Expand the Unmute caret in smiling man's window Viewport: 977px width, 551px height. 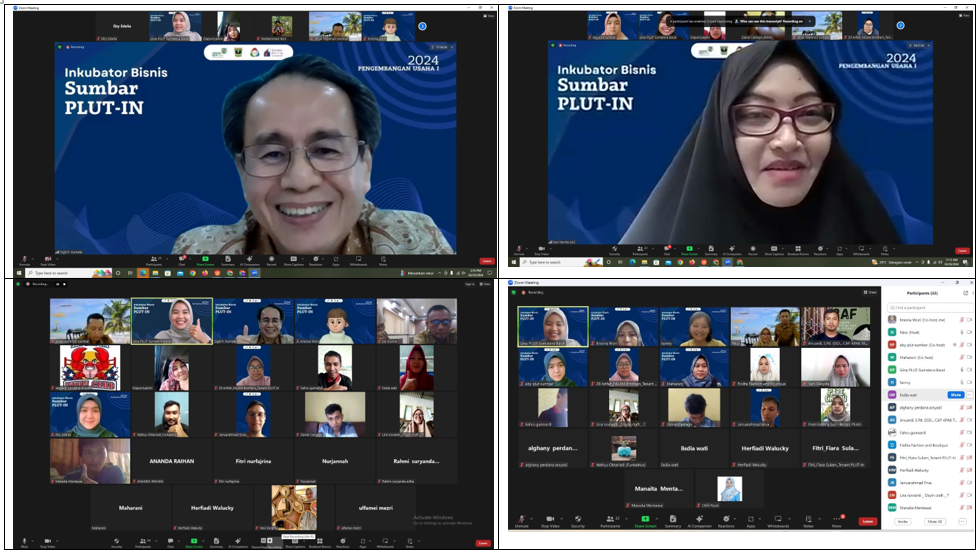point(32,259)
